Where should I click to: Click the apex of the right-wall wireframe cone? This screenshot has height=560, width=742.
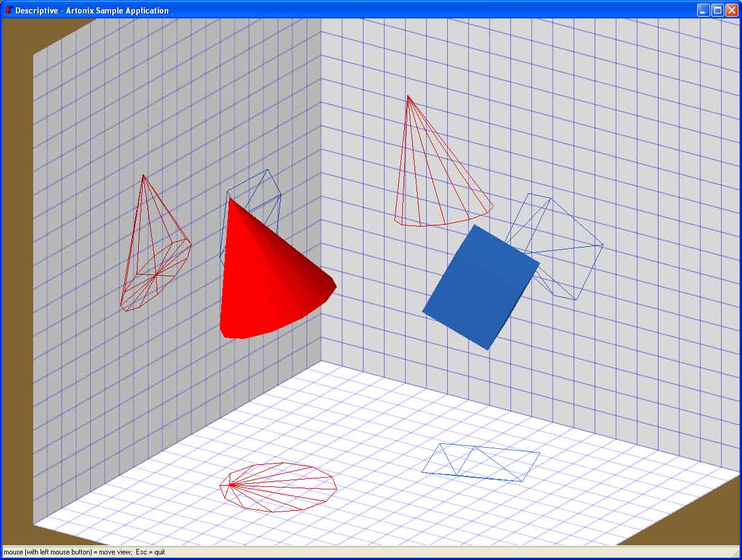408,96
